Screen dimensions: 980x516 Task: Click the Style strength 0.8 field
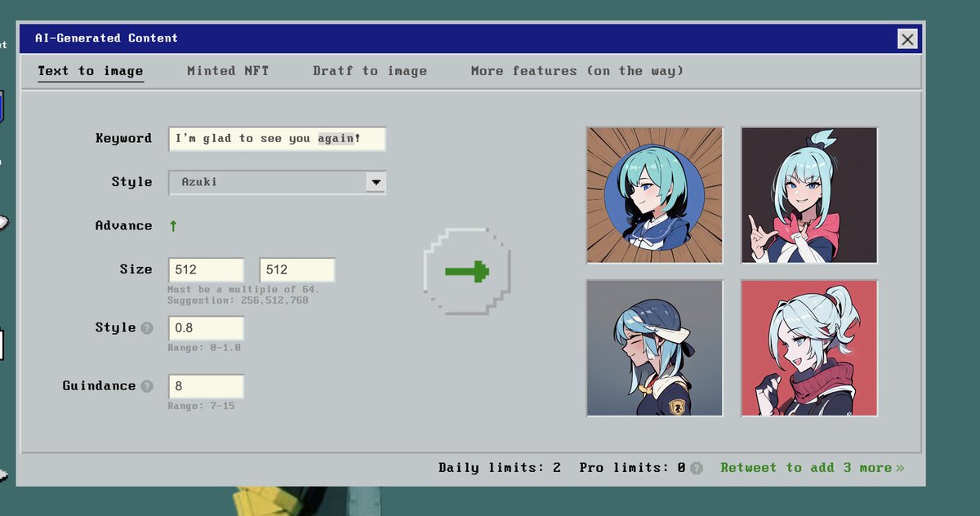[x=206, y=328]
